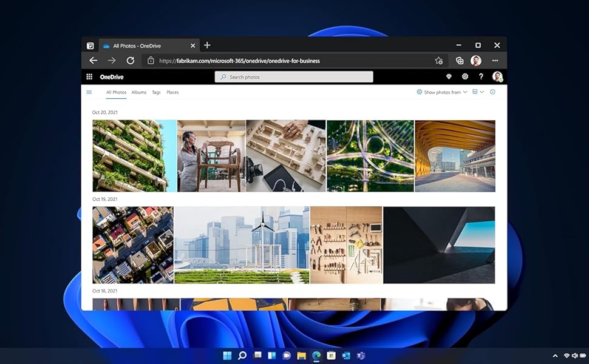Click the OneDrive brand link
Image resolution: width=589 pixels, height=364 pixels.
112,77
